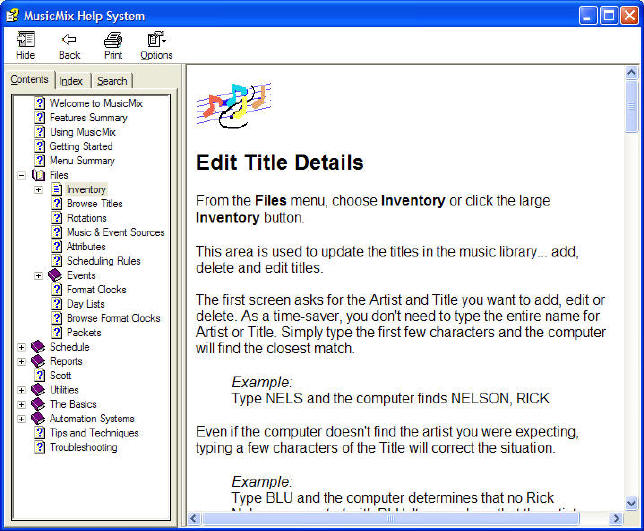Viewport: 644px width, 531px height.
Task: Open the Welcome to MusicMix topic icon
Action: point(39,103)
